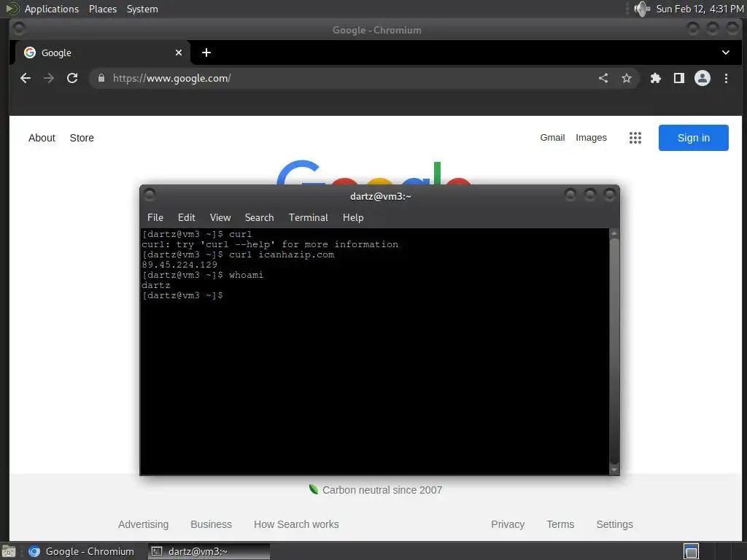This screenshot has width=747, height=560.
Task: Open the Chromium profile avatar
Action: click(703, 78)
